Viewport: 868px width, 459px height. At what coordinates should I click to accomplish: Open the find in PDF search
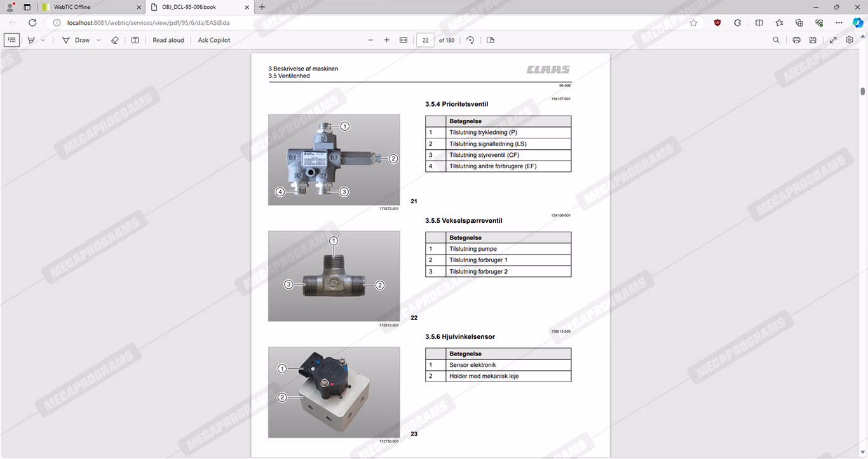point(776,40)
